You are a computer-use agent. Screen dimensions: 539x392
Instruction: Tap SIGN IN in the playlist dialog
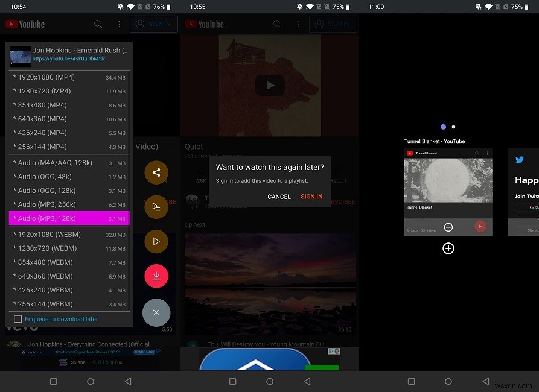coord(311,196)
